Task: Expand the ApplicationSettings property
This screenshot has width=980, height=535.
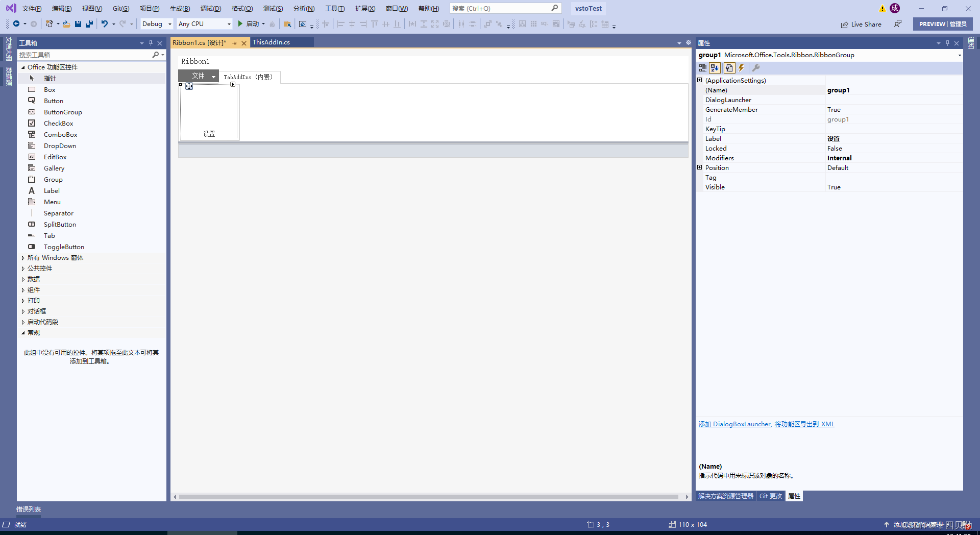Action: tap(700, 80)
